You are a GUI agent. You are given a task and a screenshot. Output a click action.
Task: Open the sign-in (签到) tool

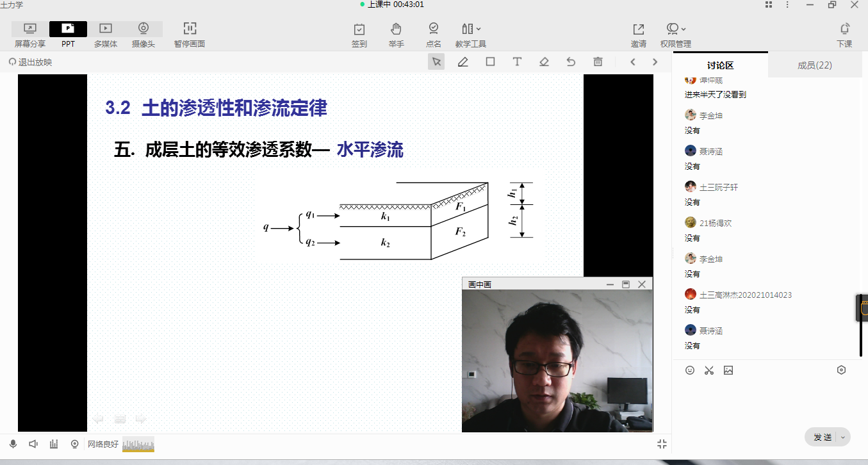pos(359,35)
